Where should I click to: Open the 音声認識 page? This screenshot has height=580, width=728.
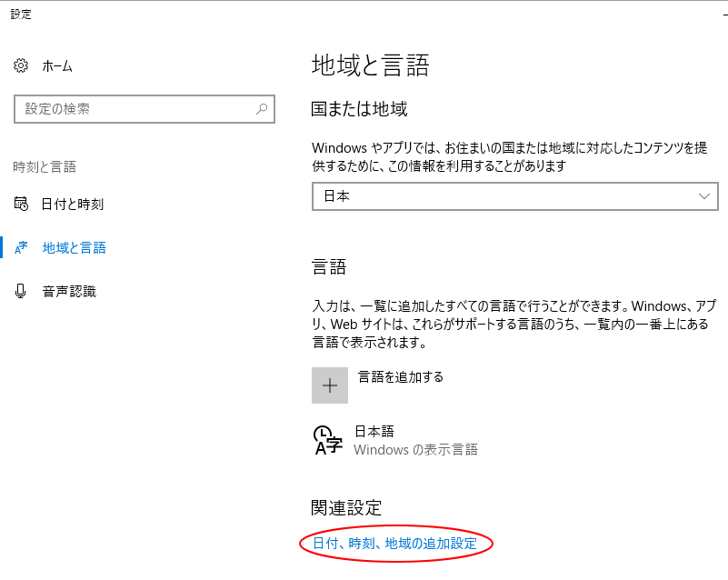click(69, 291)
